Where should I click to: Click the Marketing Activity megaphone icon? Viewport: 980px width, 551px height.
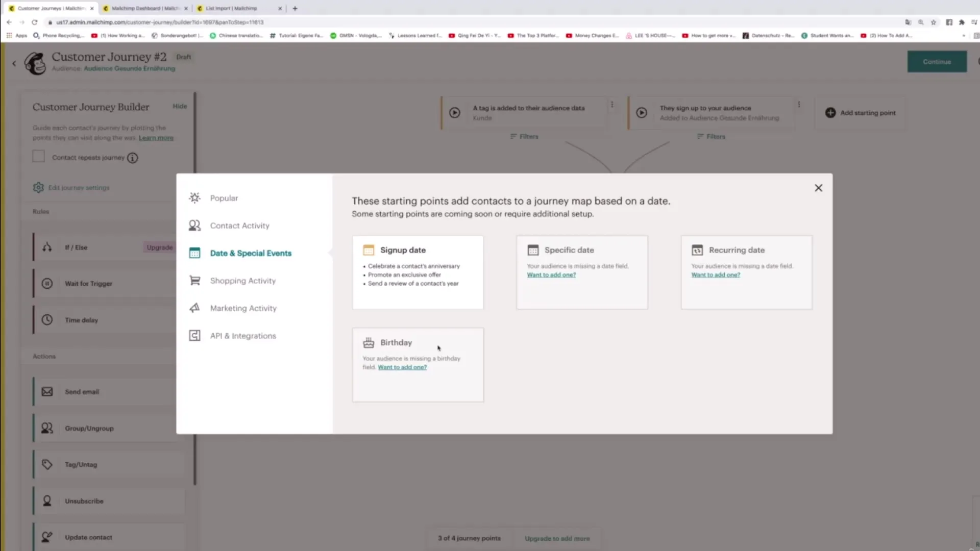point(194,308)
